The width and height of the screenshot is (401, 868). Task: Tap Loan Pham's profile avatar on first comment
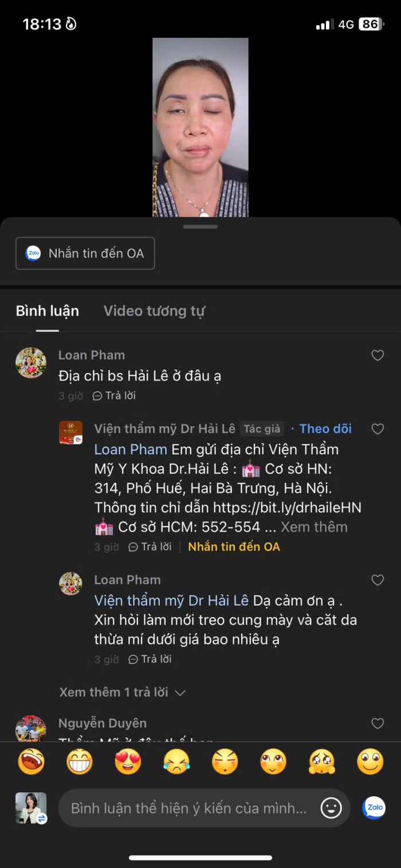pyautogui.click(x=31, y=363)
